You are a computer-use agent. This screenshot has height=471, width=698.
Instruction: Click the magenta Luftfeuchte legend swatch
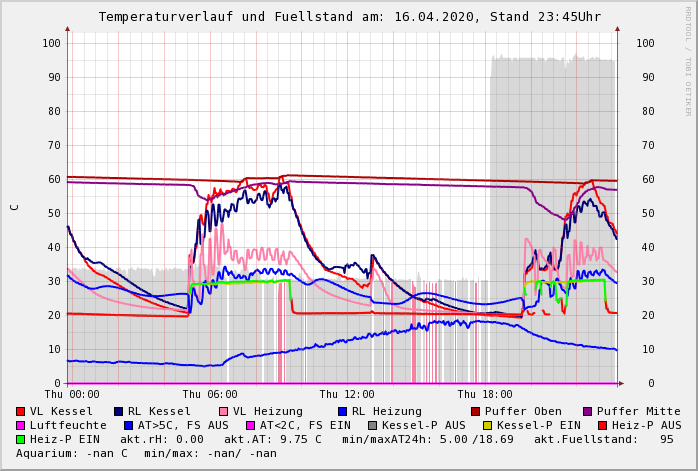pos(21,426)
